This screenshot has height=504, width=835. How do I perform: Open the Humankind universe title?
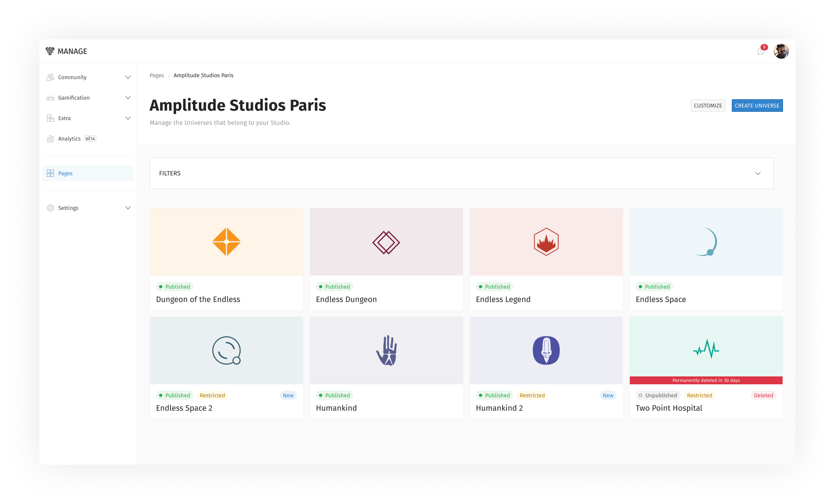coord(336,408)
